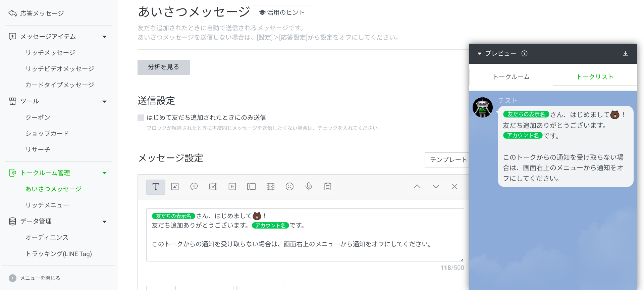Click the test account robot avatar
This screenshot has height=290, width=644.
(x=483, y=107)
